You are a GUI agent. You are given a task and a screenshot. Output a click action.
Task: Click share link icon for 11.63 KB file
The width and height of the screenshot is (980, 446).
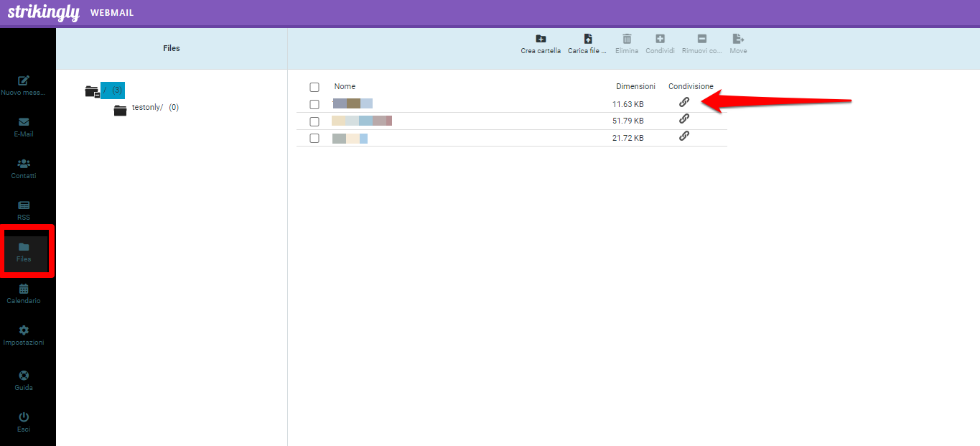[x=684, y=102]
